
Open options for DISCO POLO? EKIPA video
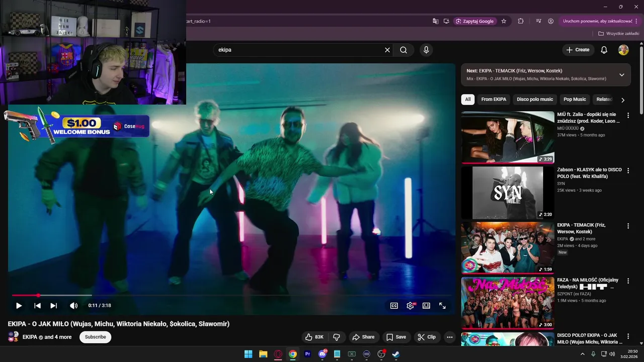[x=628, y=336]
